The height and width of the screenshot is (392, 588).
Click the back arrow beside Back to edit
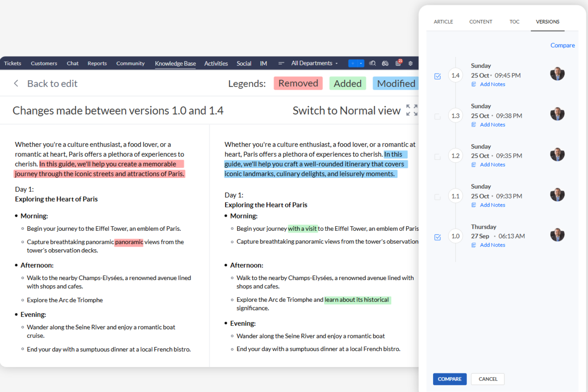[16, 83]
